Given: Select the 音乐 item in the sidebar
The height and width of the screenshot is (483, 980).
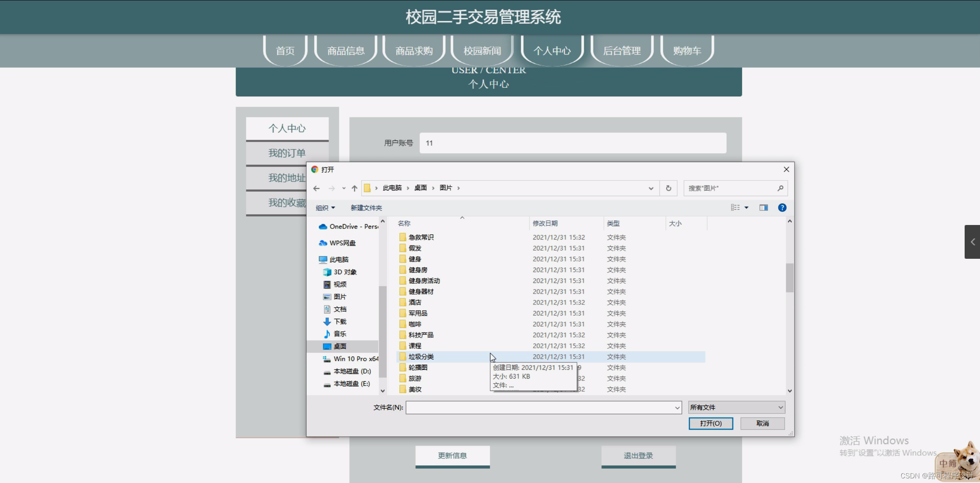Looking at the screenshot, I should [340, 334].
